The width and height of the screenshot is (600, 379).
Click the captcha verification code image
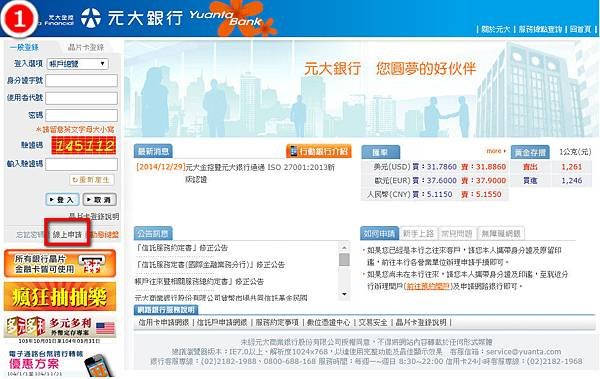click(x=84, y=145)
